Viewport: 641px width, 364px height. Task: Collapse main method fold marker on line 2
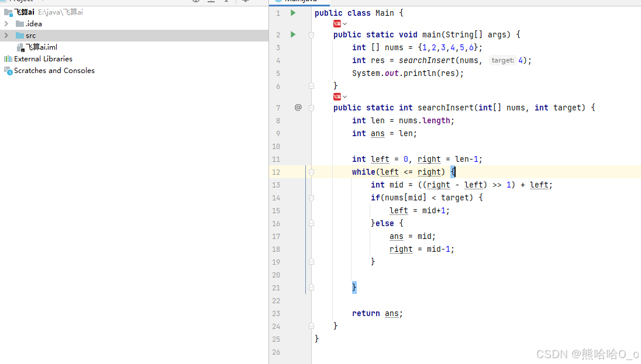[311, 35]
